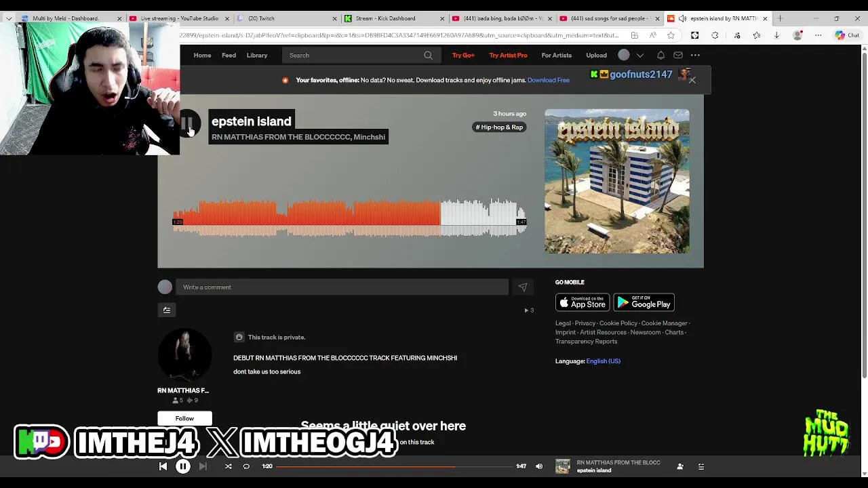Open the comment sort options icon
This screenshot has width=868, height=488.
[167, 310]
